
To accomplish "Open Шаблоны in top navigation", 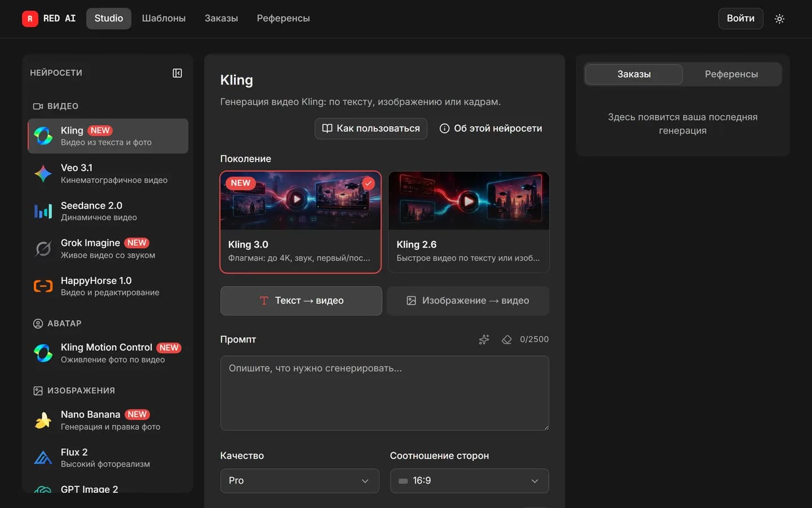I will pos(164,18).
